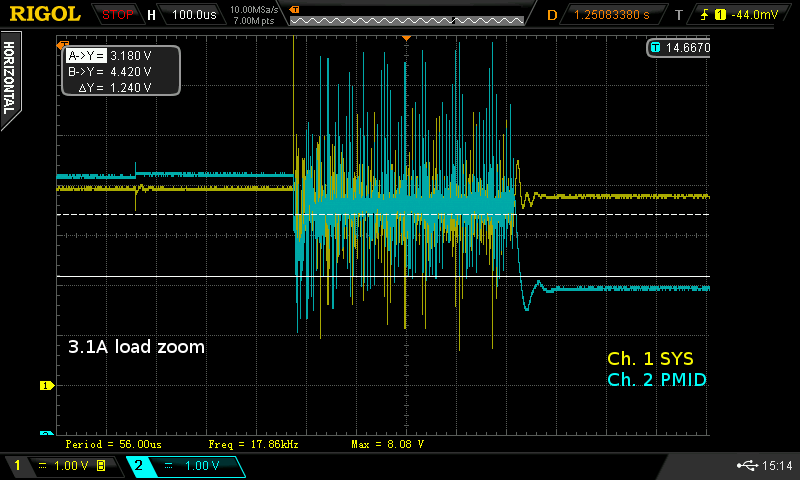The width and height of the screenshot is (800, 480).
Task: Click the ΔY cursor difference 1.240 V
Action: pos(115,88)
